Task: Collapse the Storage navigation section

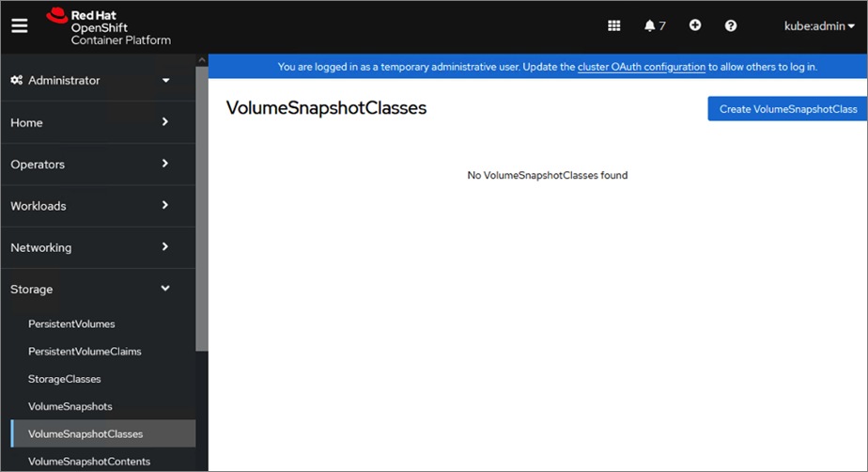Action: pos(98,289)
